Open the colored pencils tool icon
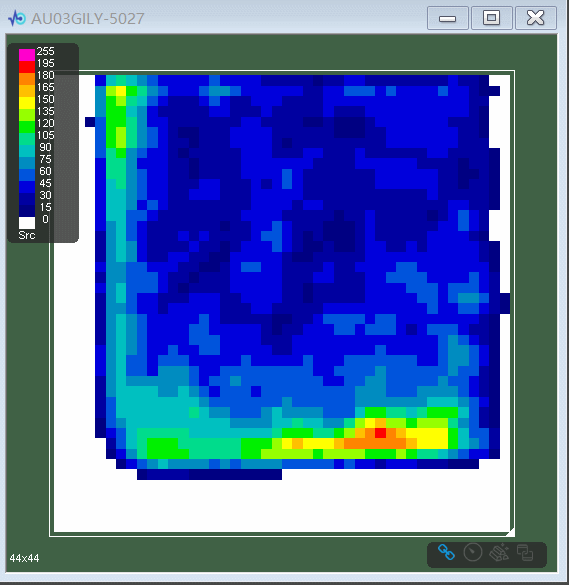Screen dimensions: 569x585 pos(499,553)
